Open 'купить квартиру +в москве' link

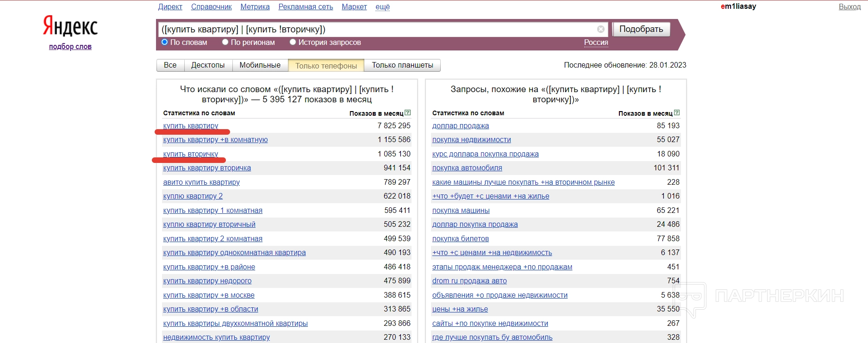coord(209,295)
